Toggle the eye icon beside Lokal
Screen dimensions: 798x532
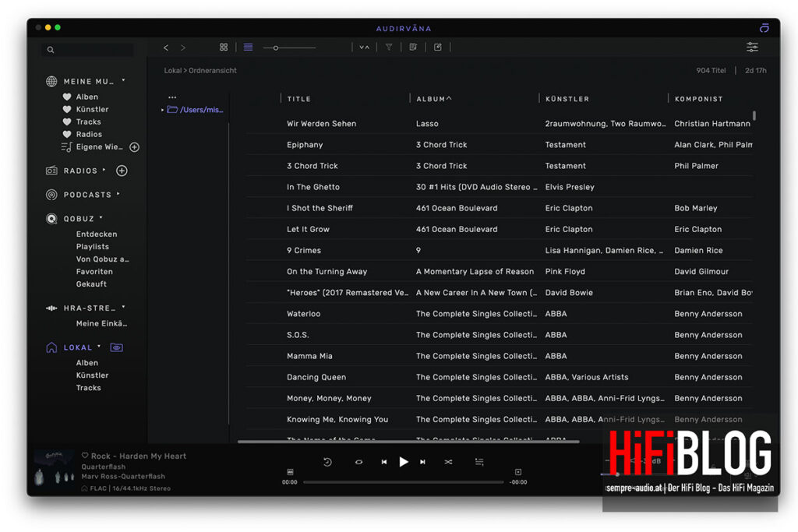(116, 347)
